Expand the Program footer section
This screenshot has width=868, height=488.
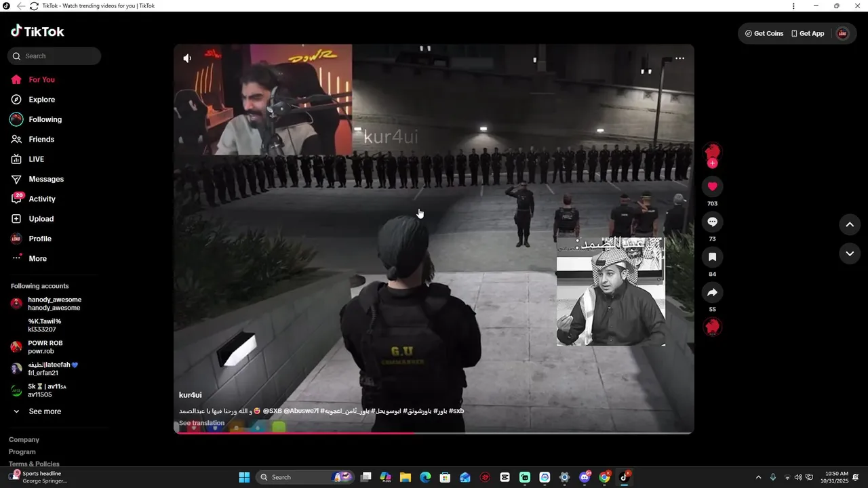(22, 451)
